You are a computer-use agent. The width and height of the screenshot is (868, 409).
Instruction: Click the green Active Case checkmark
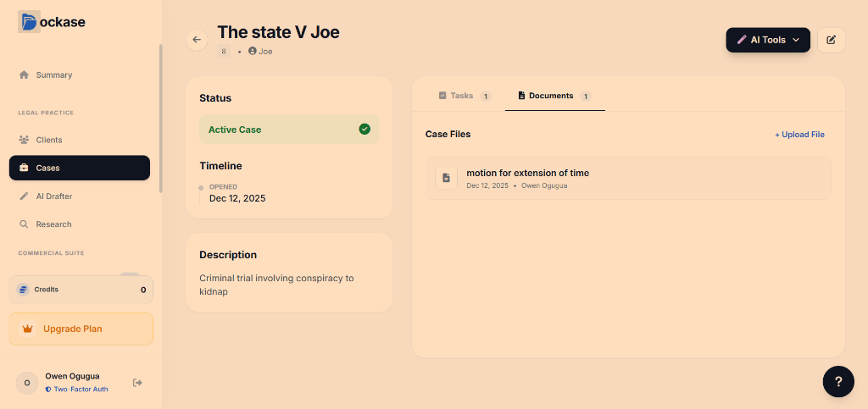(x=364, y=130)
